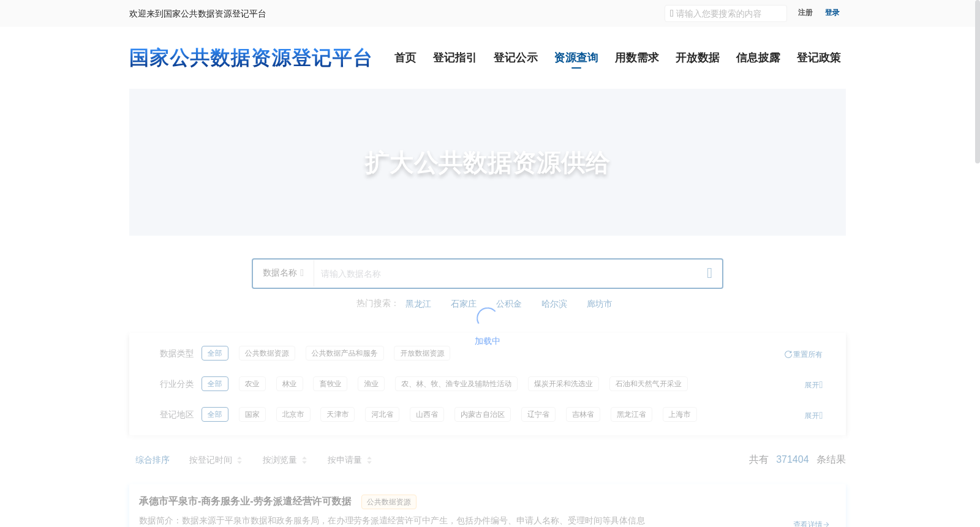Sort results by 按申请量
The height and width of the screenshot is (527, 980).
coord(350,460)
